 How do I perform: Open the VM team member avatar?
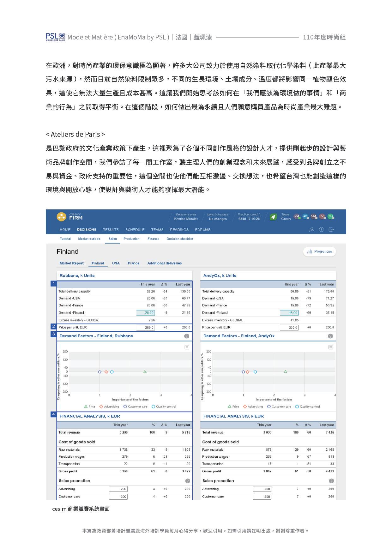(314, 216)
